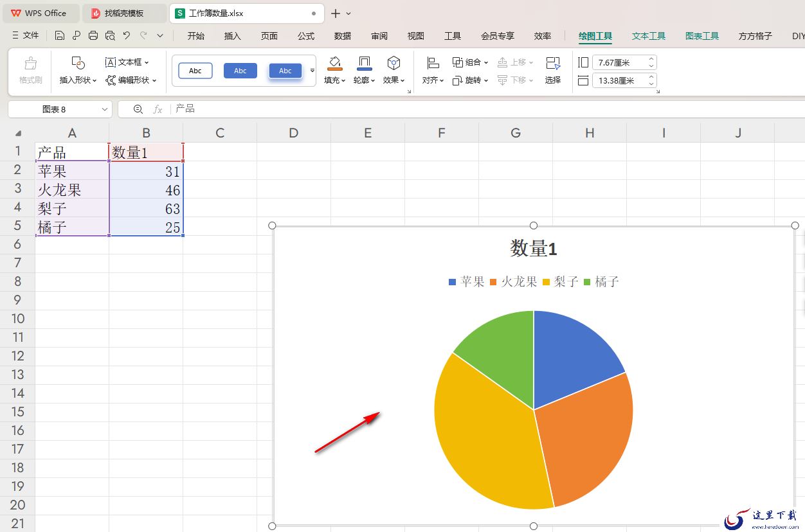Apply the solid blue Abc shape style
The image size is (805, 532).
[x=240, y=71]
